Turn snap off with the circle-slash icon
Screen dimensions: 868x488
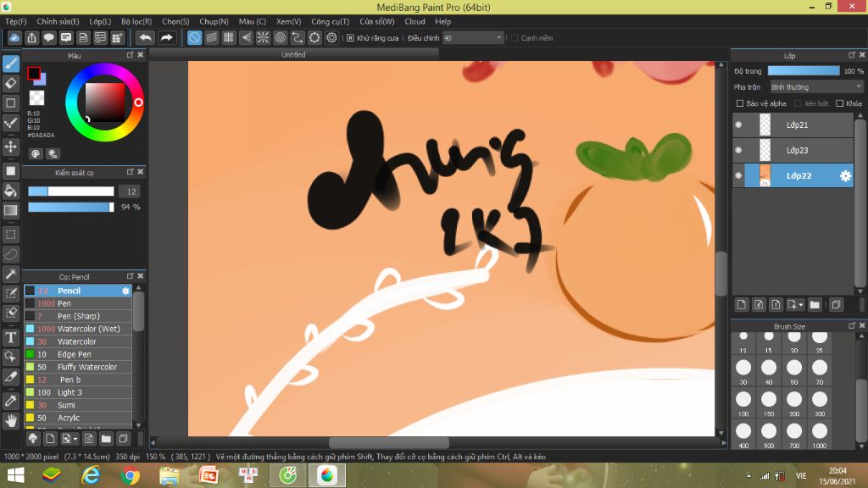(x=194, y=37)
